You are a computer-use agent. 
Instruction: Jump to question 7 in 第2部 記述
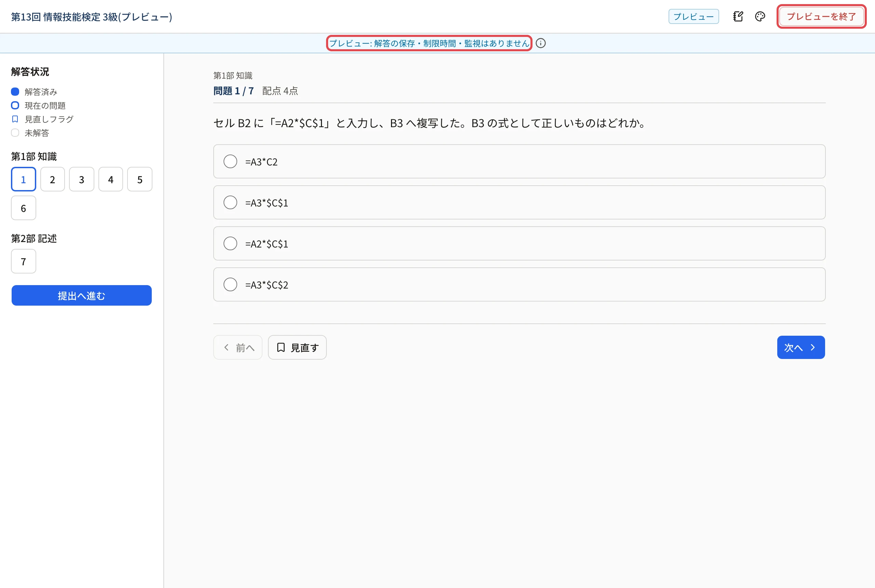(x=24, y=262)
